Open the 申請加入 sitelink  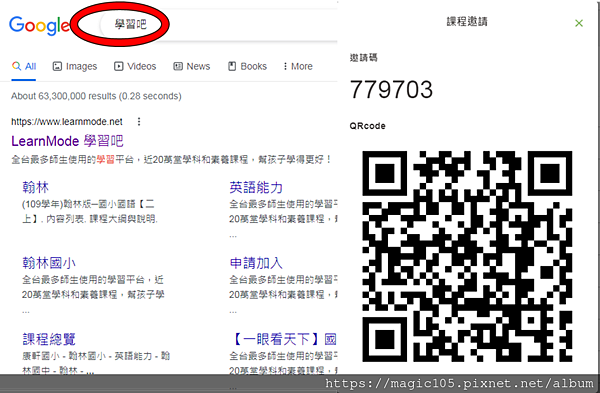click(256, 263)
